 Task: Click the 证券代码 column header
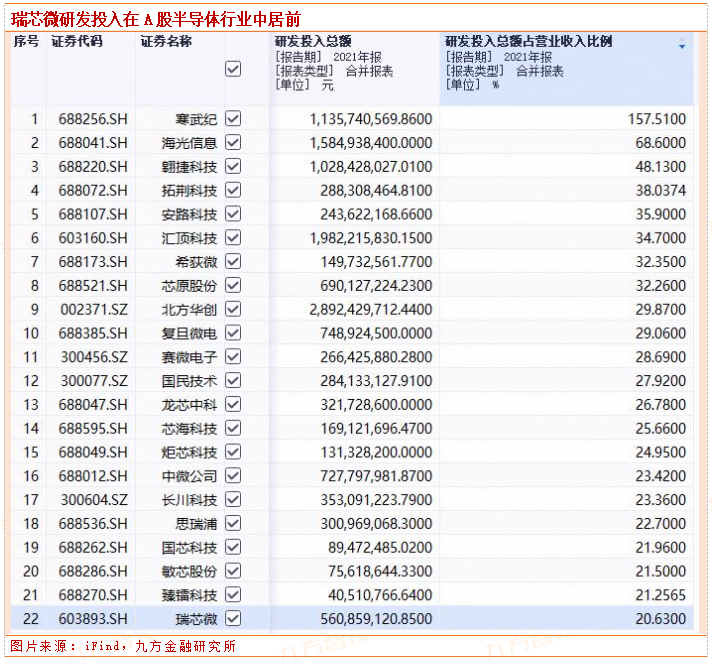(x=76, y=42)
